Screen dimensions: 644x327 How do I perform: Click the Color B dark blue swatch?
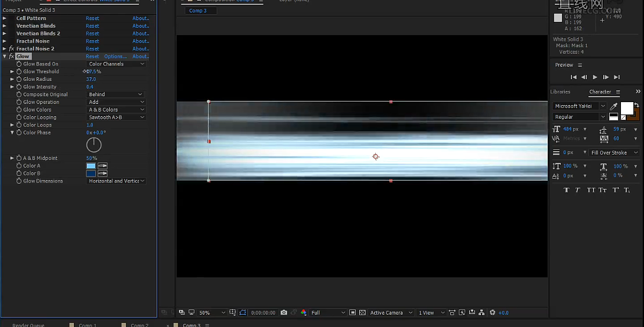[x=91, y=174]
